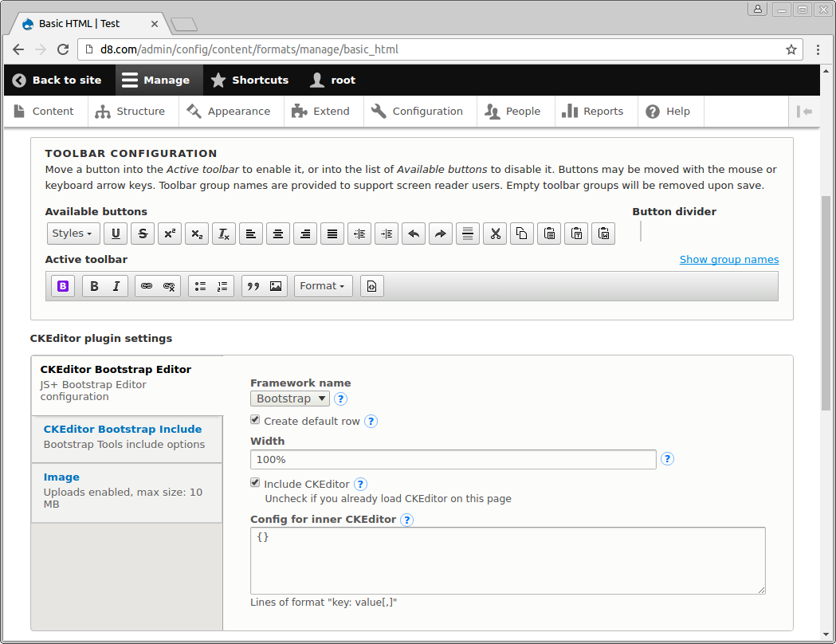Expand the Styles dropdown button

(73, 234)
